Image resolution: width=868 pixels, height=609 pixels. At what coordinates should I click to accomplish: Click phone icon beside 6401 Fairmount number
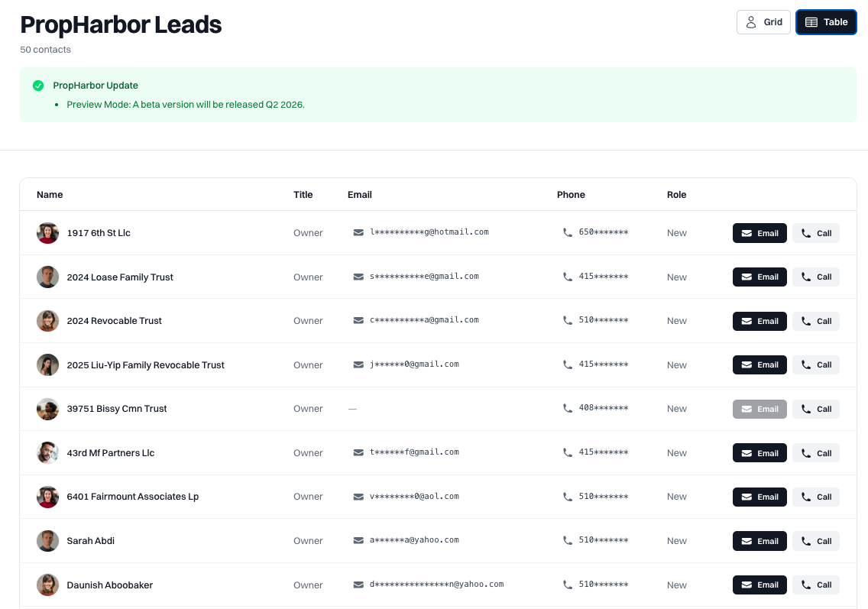(567, 497)
